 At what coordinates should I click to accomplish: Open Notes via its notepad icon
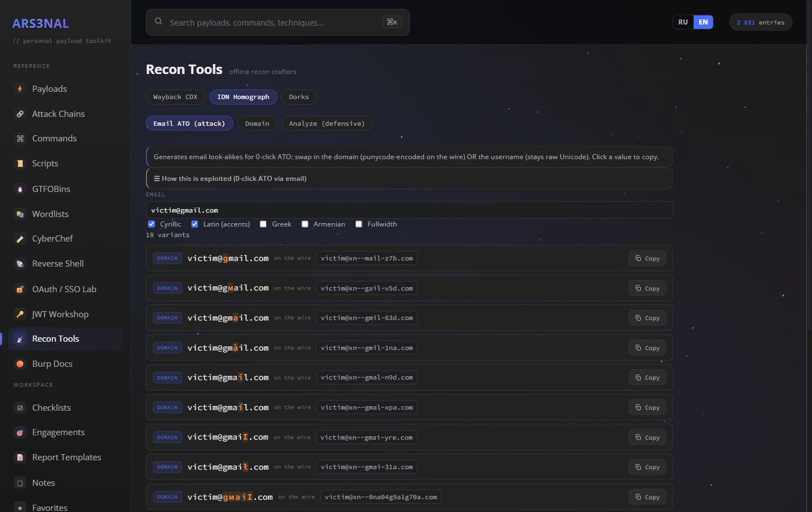pos(20,483)
